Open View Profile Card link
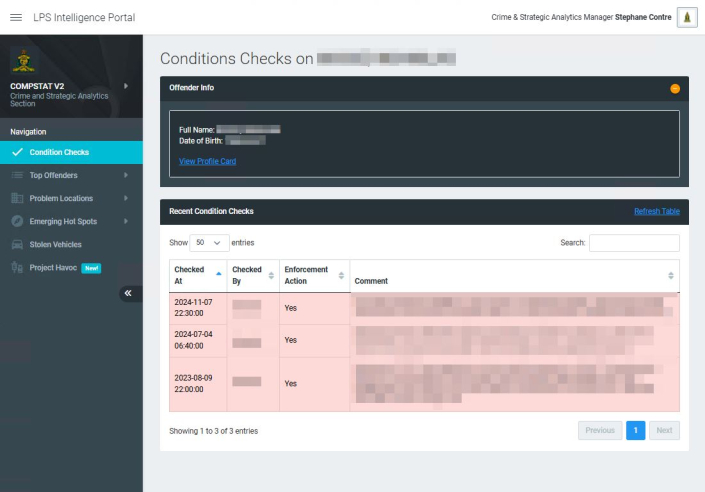The image size is (705, 492). (x=207, y=161)
